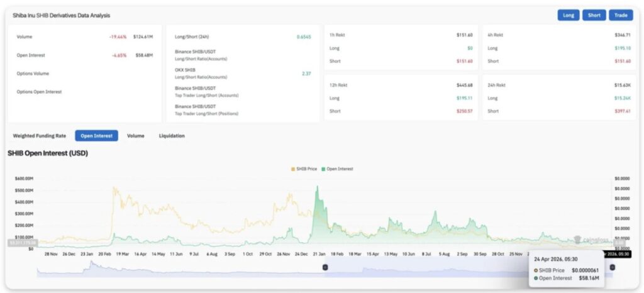Image resolution: width=644 pixels, height=293 pixels.
Task: Click the Binance SHIB/USDT Long/Short Ratio row
Action: pyautogui.click(x=201, y=55)
